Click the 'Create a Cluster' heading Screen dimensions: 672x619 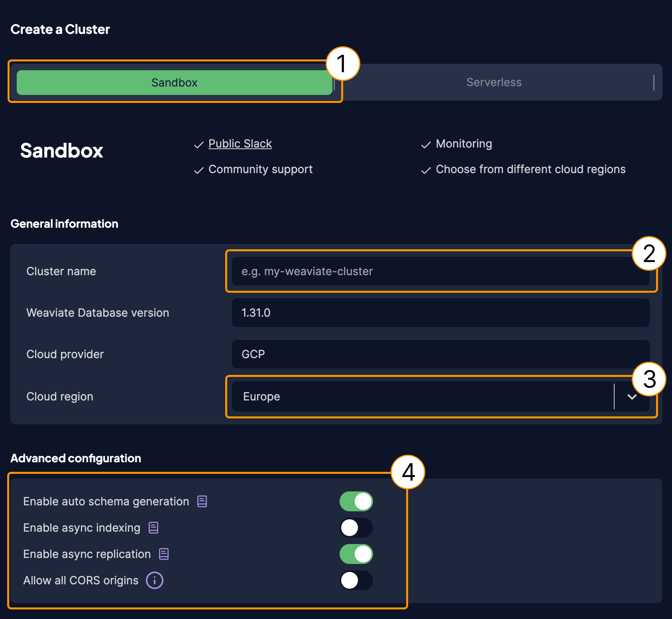(x=60, y=29)
